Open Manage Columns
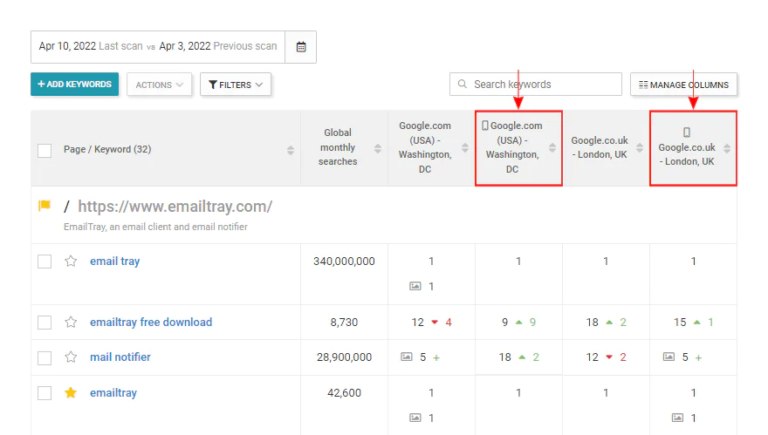768x435 pixels. [684, 85]
